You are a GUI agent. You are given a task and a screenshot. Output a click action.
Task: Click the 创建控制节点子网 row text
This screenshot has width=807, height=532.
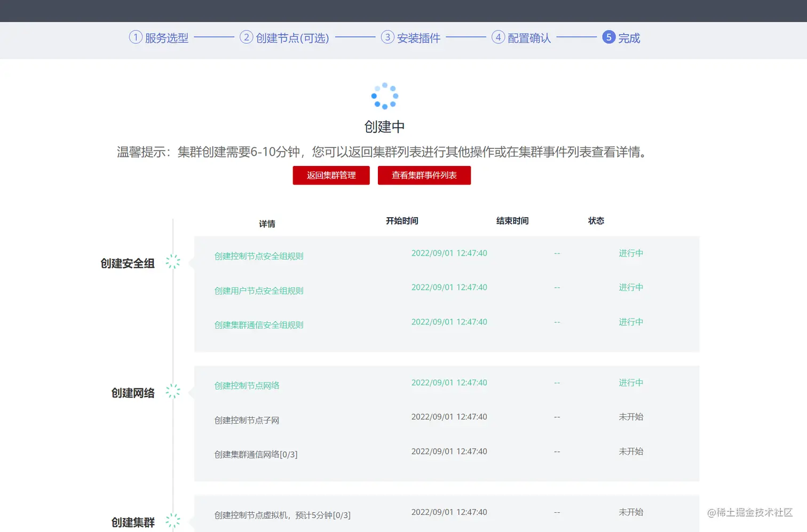tap(247, 420)
